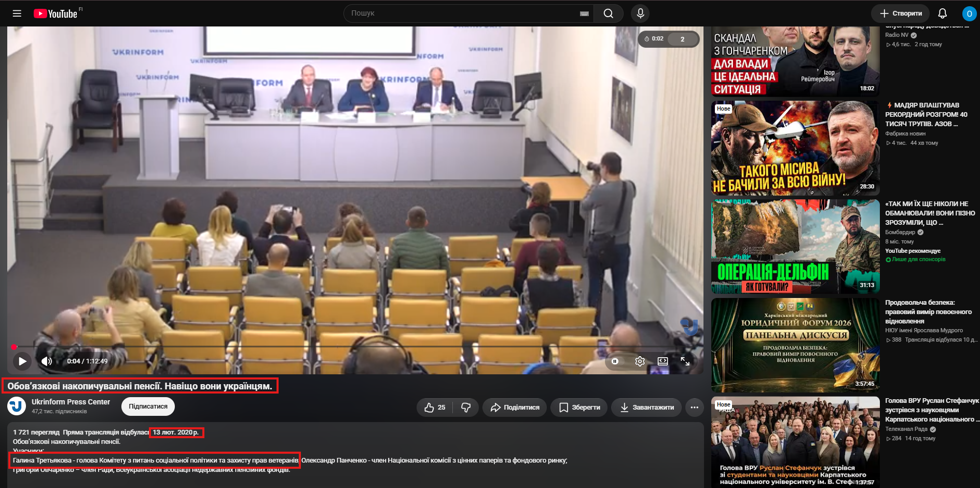Start voice search with the microphone
Image resolution: width=980 pixels, height=488 pixels.
tap(640, 13)
